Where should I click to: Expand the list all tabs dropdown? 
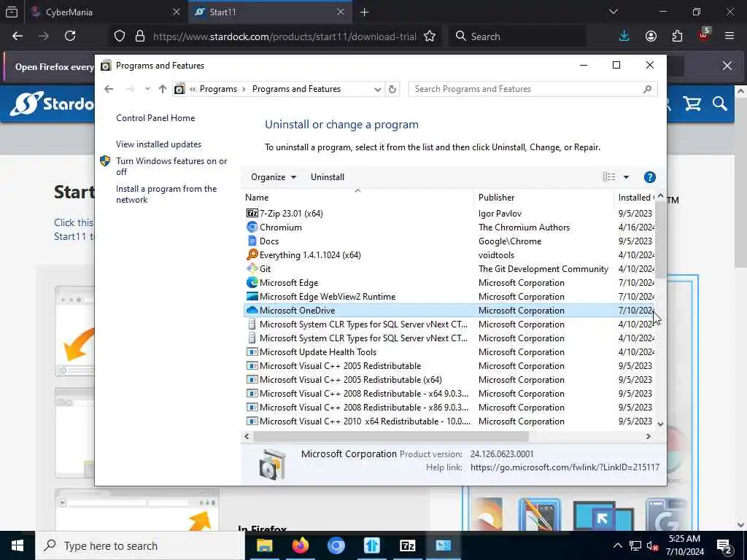[613, 12]
